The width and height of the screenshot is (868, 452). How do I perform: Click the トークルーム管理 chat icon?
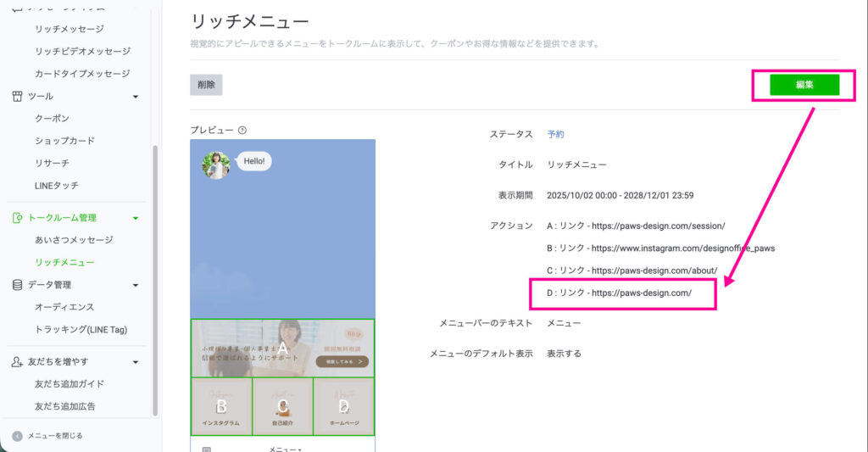[x=17, y=218]
